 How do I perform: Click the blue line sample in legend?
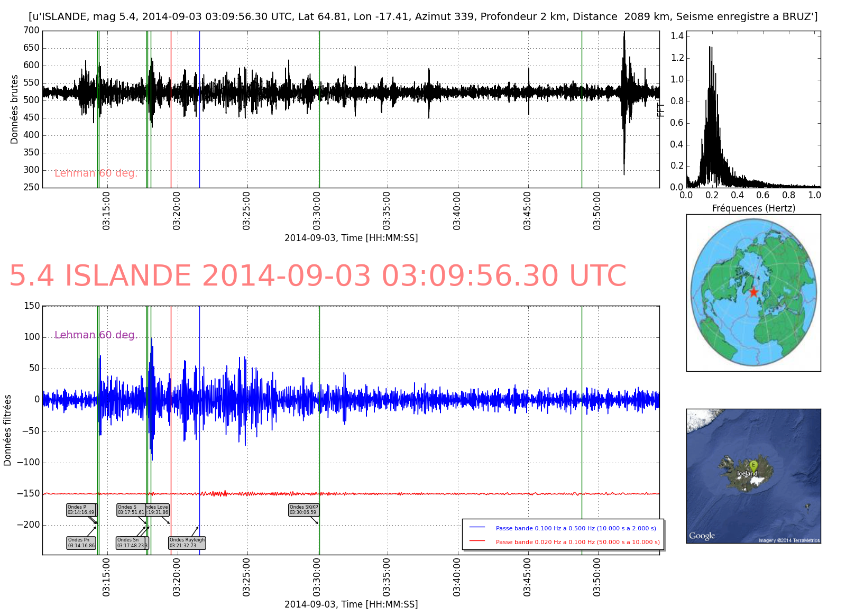pos(477,528)
